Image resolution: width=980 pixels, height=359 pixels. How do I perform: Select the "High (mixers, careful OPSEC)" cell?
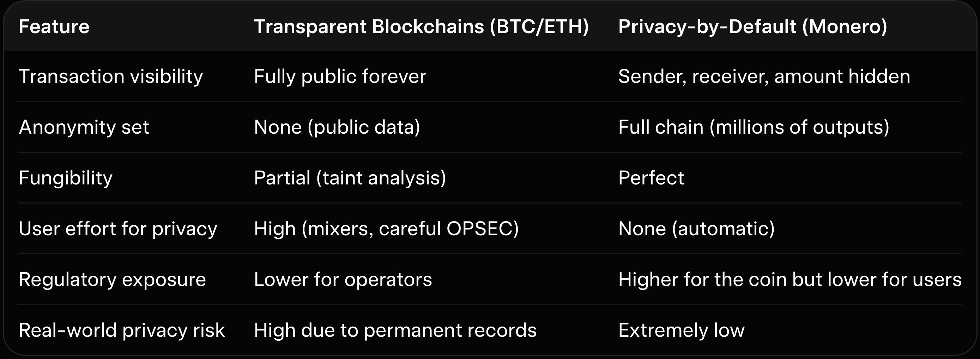point(386,229)
